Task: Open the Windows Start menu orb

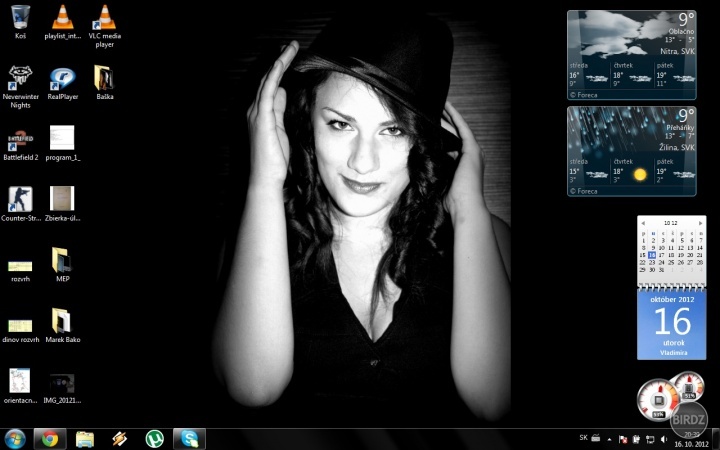Action: [15, 439]
